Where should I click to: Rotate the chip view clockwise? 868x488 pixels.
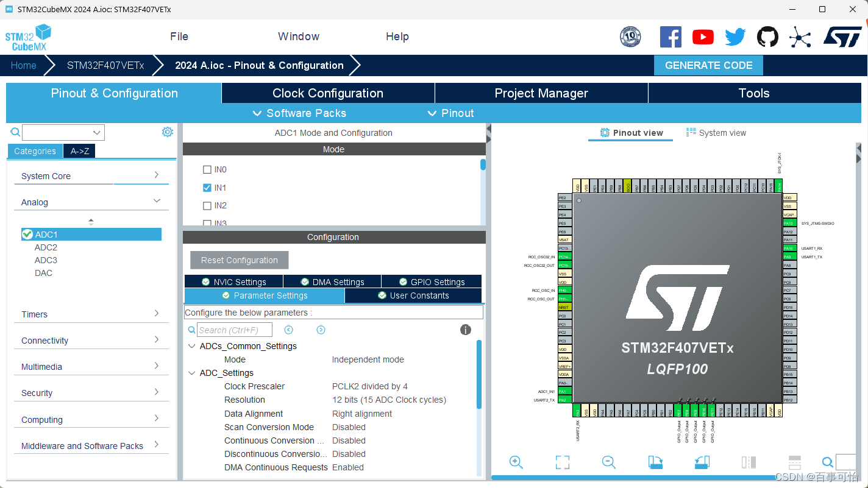click(x=655, y=462)
